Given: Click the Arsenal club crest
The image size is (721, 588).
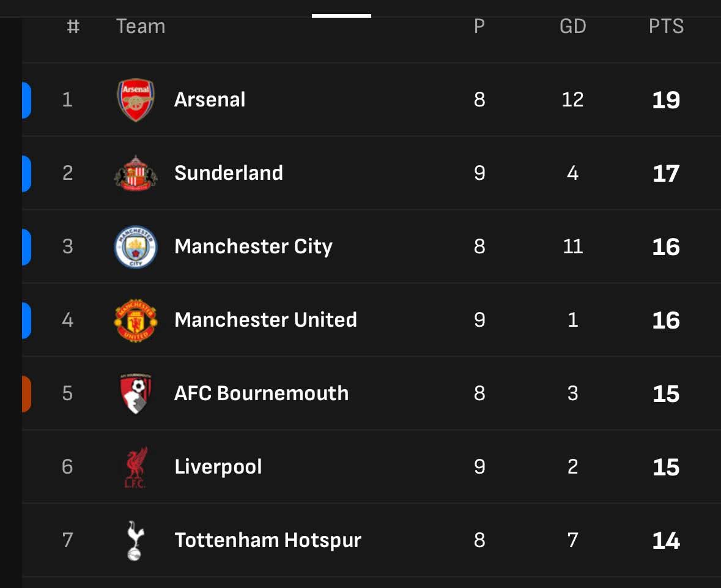Looking at the screenshot, I should 136,100.
